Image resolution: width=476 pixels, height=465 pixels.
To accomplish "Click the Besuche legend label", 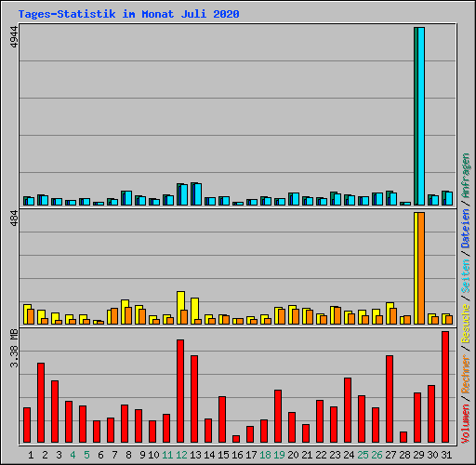I will (x=466, y=323).
